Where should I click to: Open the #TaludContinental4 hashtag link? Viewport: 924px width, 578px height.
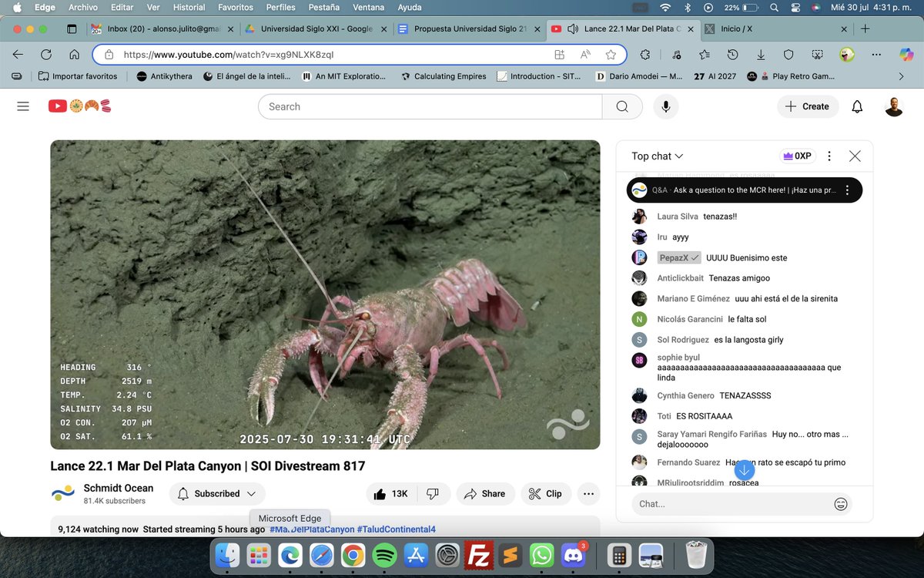click(x=397, y=529)
